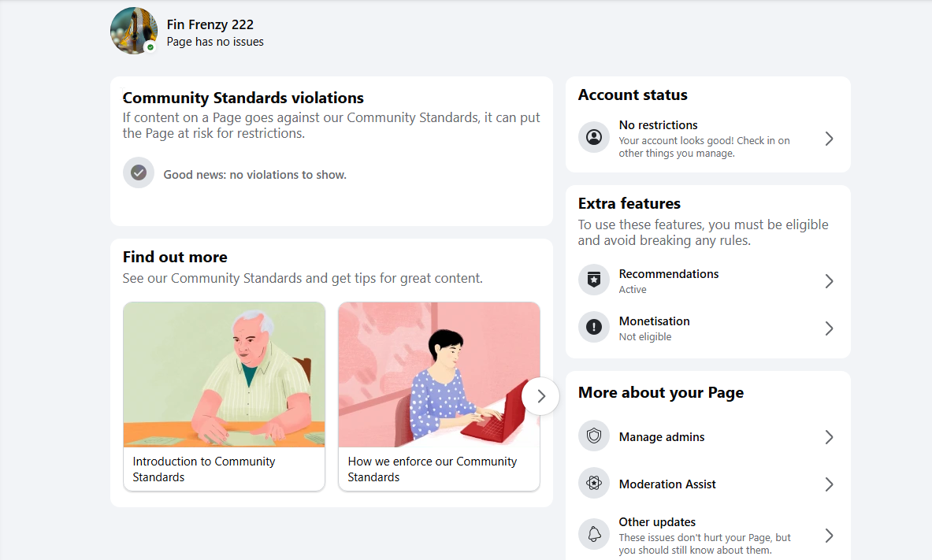Click the Other updates bell icon
Image resolution: width=932 pixels, height=560 pixels.
[x=594, y=535]
